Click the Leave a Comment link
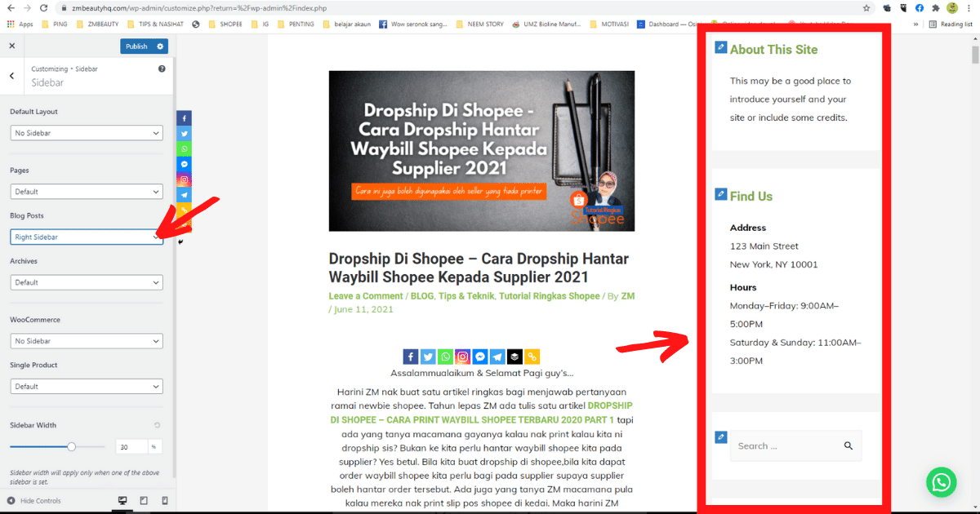The height and width of the screenshot is (514, 980). coord(366,296)
